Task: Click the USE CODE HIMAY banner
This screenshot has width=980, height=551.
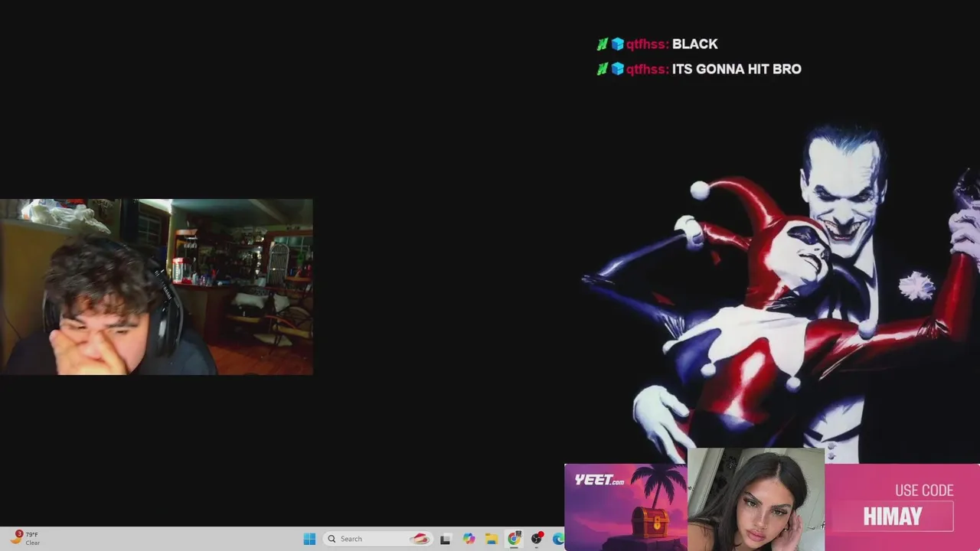Action: [x=902, y=507]
